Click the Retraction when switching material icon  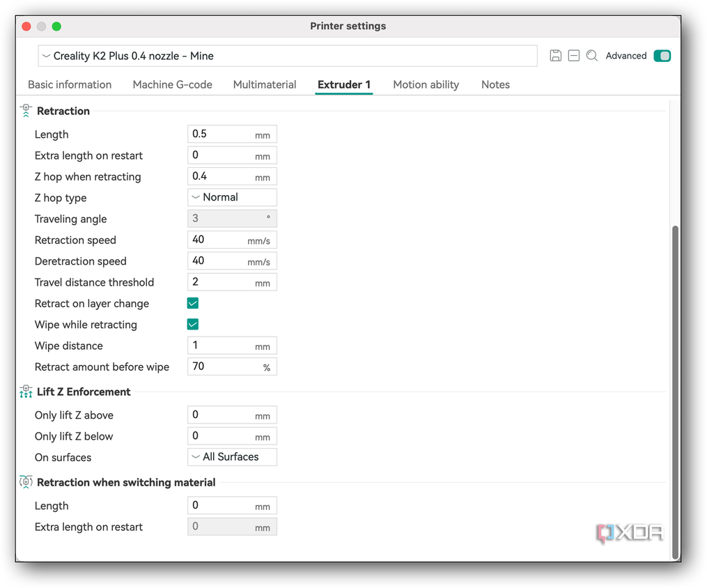26,482
